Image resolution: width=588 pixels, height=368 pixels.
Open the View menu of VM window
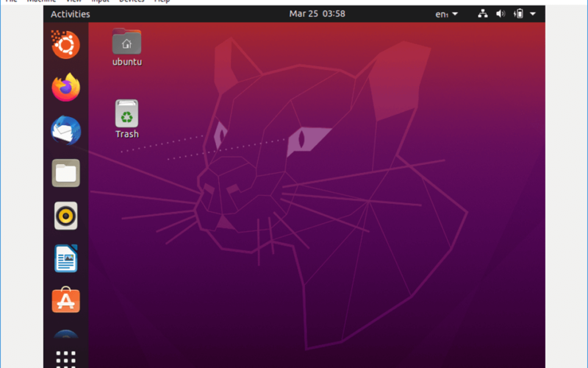tap(73, 1)
